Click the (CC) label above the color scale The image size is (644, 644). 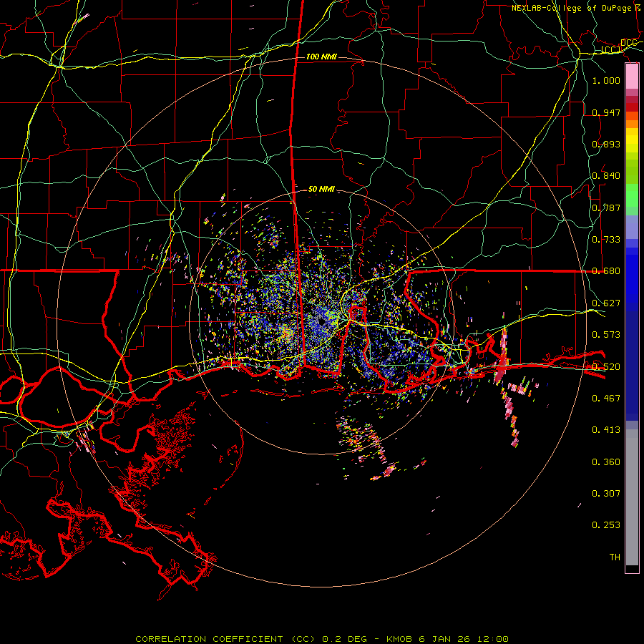pos(611,50)
